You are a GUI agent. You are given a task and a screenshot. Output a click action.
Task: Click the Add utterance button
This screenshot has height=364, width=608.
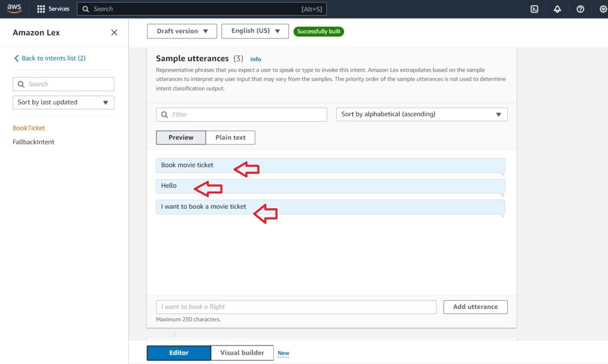click(x=474, y=307)
